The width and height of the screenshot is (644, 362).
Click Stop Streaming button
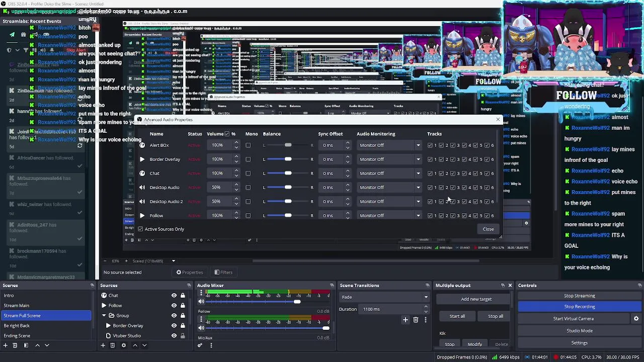pos(580,296)
